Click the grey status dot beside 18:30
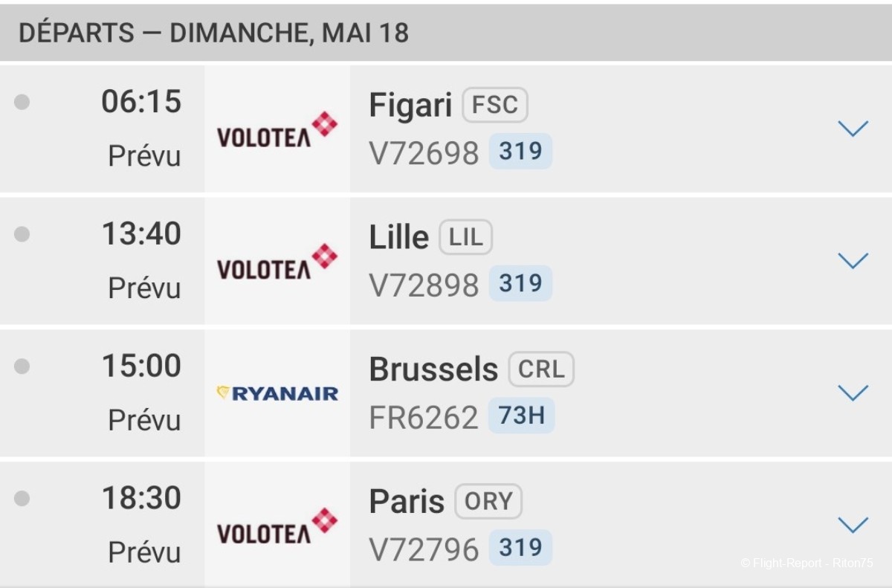Screen dimensions: 892x588 22,498
